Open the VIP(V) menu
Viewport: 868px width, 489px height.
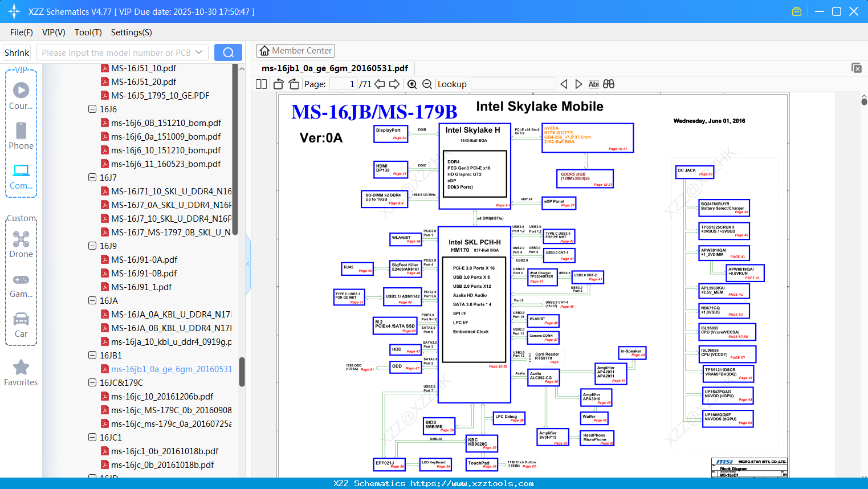pyautogui.click(x=54, y=32)
